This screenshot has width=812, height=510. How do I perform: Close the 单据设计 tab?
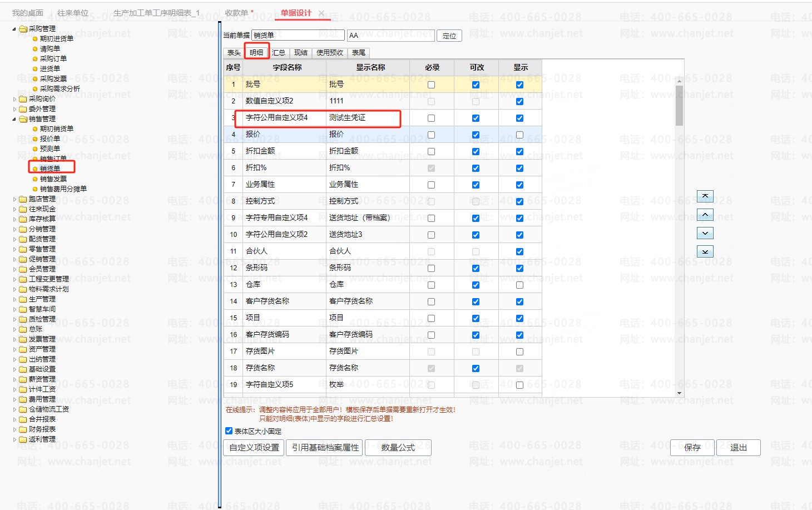(321, 13)
